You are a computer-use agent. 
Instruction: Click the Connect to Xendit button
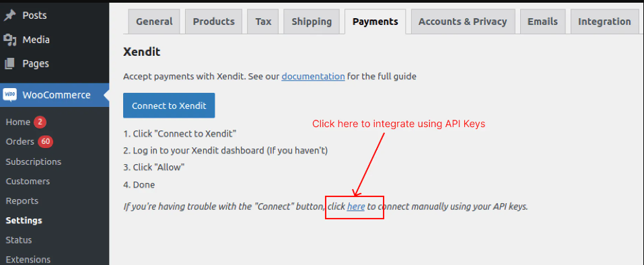coord(169,106)
